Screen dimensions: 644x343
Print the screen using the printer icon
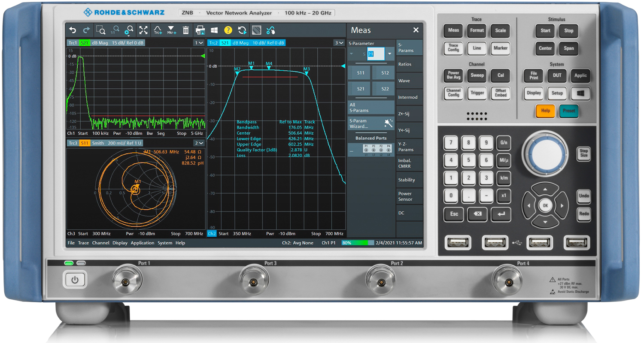click(x=200, y=30)
